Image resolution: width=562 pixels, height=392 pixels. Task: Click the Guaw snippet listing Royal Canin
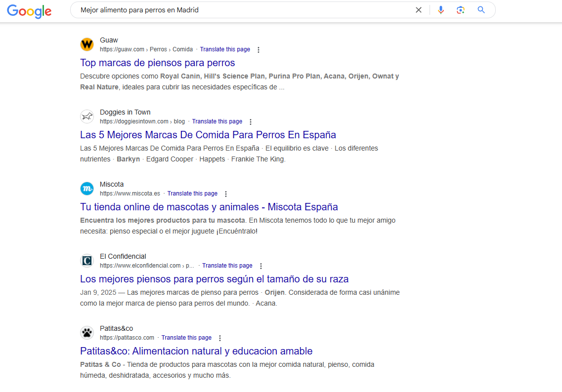click(239, 81)
